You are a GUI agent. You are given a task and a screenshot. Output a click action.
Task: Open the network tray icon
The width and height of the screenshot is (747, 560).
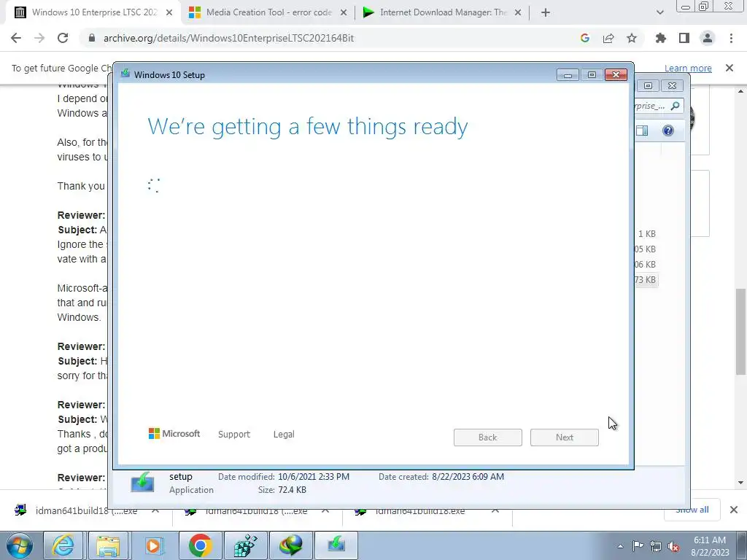point(656,546)
